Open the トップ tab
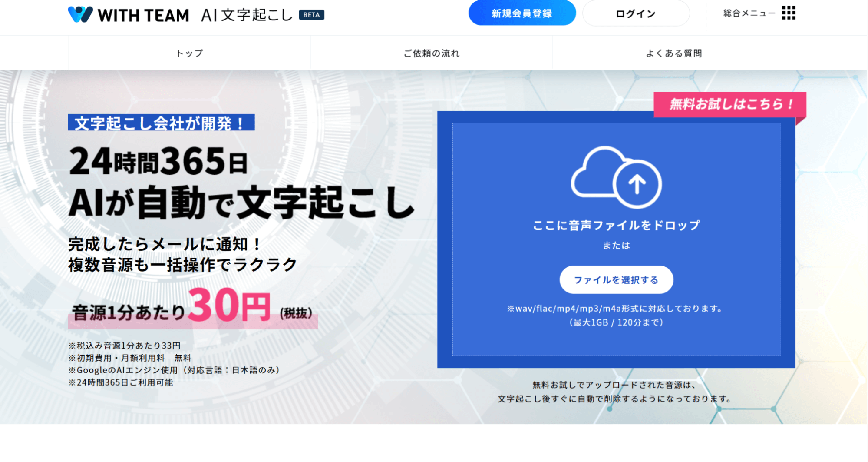 pyautogui.click(x=189, y=53)
